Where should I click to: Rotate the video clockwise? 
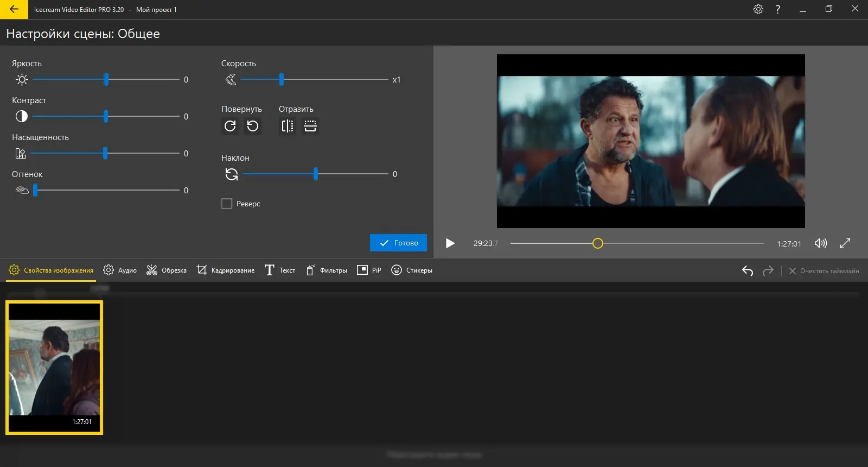230,126
